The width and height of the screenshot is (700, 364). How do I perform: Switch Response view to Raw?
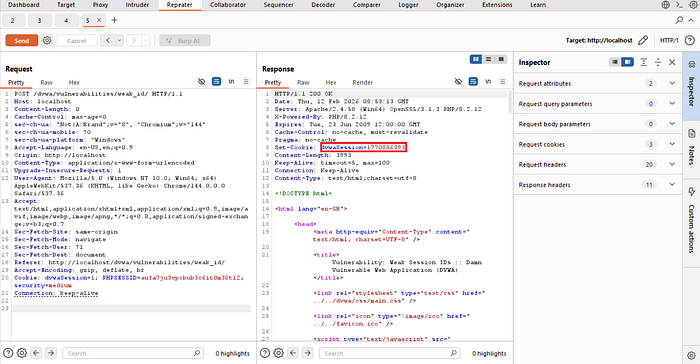coord(303,83)
